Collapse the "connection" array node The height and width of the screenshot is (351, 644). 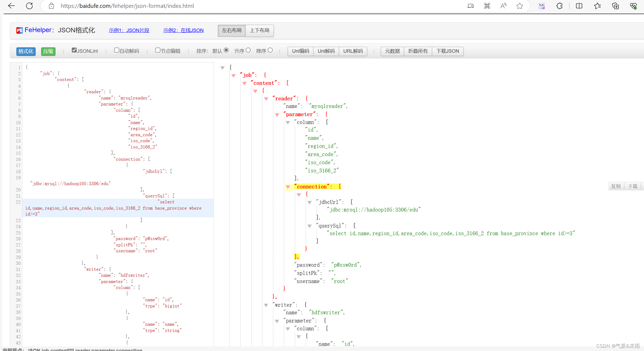pos(288,187)
